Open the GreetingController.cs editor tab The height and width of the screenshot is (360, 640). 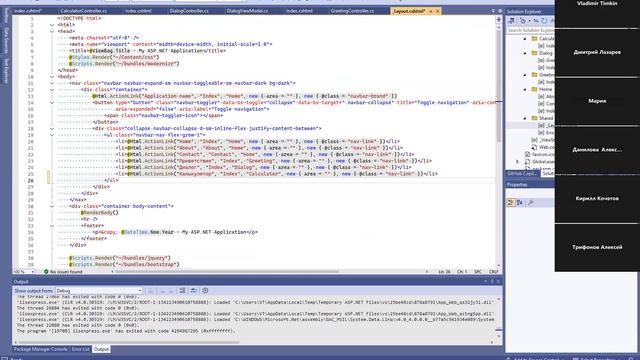coord(352,11)
